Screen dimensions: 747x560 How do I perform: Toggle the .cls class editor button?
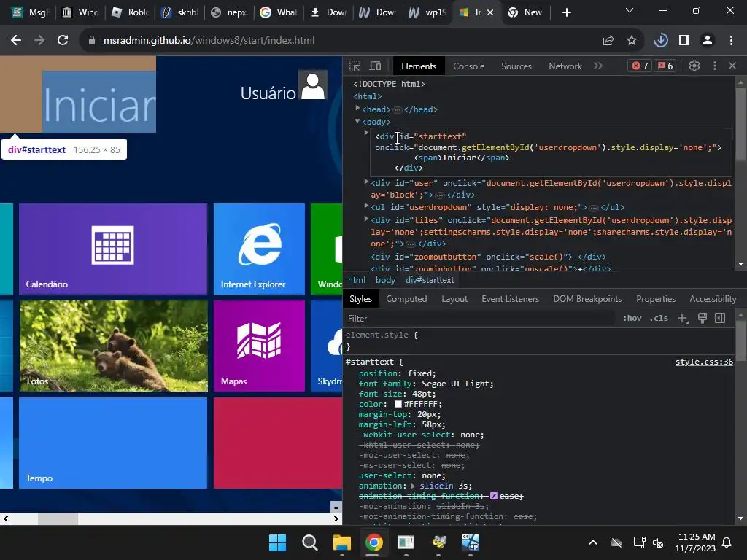coord(659,318)
